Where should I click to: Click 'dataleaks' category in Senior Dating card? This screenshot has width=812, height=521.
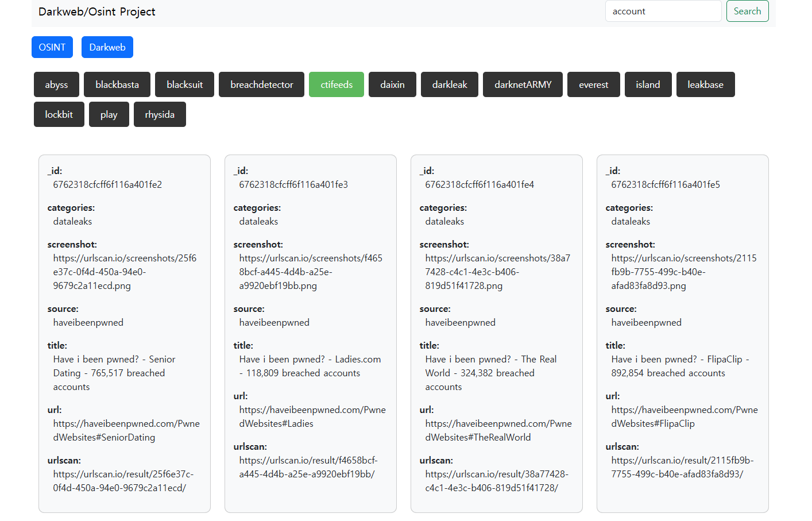tap(72, 221)
